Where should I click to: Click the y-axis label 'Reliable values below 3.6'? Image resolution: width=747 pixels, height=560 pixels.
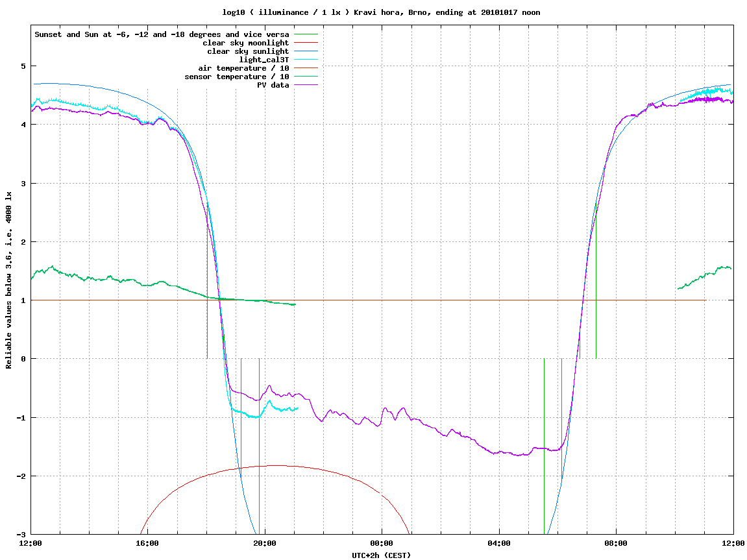point(8,280)
